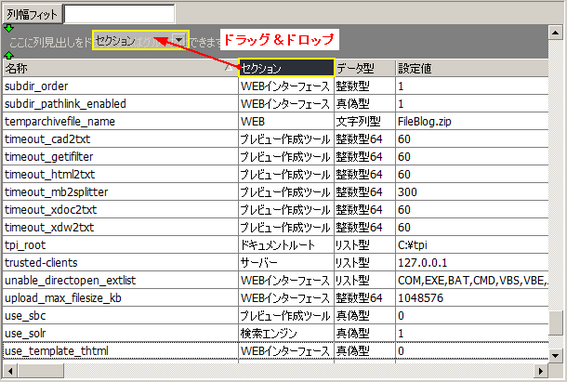567x382 pixels.
Task: Select the timeout_html2txt name cell
Action: pos(120,174)
